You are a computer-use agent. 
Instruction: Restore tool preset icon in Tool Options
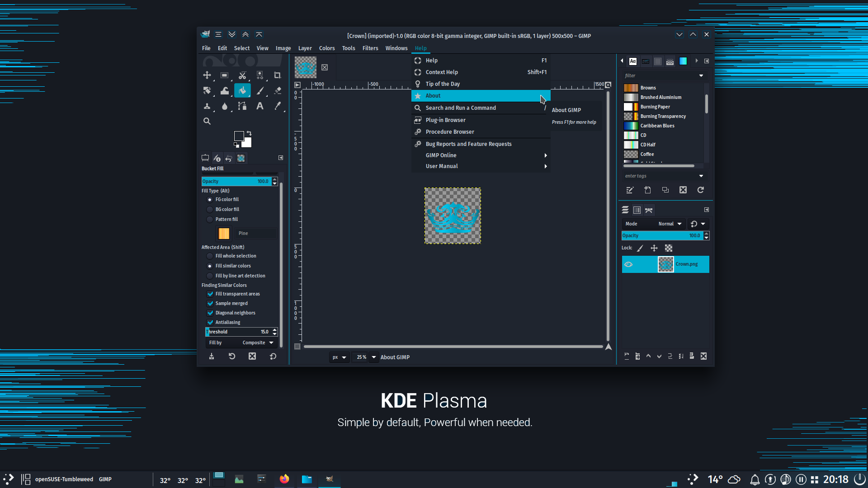pos(232,356)
